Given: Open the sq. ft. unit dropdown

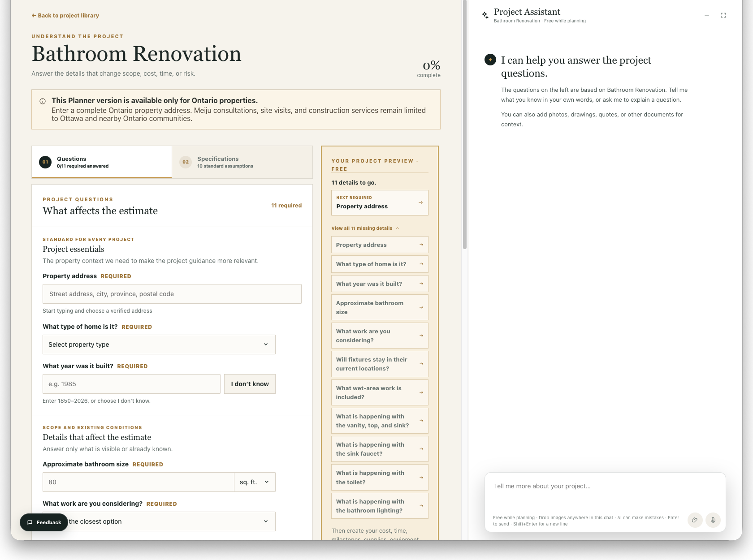Looking at the screenshot, I should click(x=255, y=482).
